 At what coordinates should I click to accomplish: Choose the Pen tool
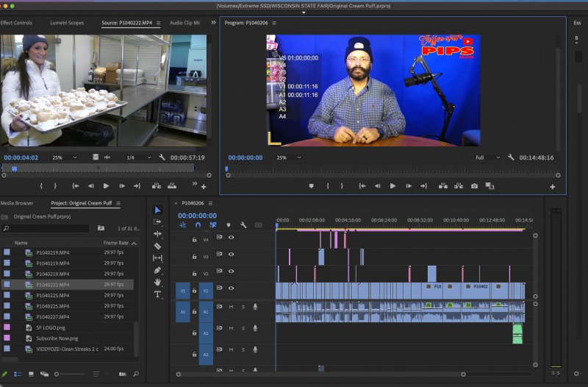click(x=157, y=270)
